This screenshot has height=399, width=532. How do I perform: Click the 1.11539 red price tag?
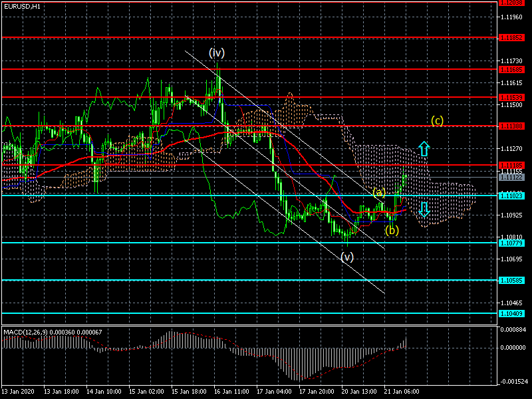[x=511, y=98]
